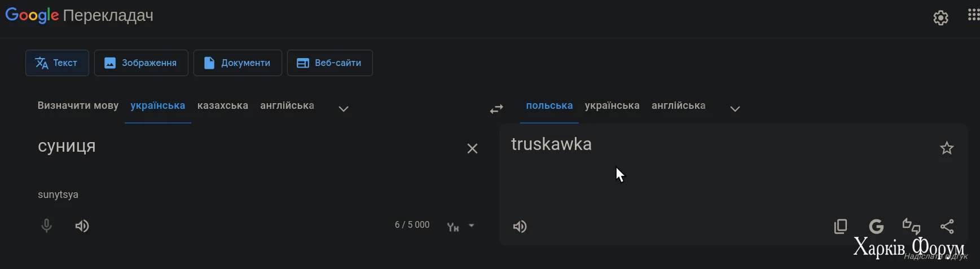980x269 pixels.
Task: Select англійська as target language
Action: 678,106
